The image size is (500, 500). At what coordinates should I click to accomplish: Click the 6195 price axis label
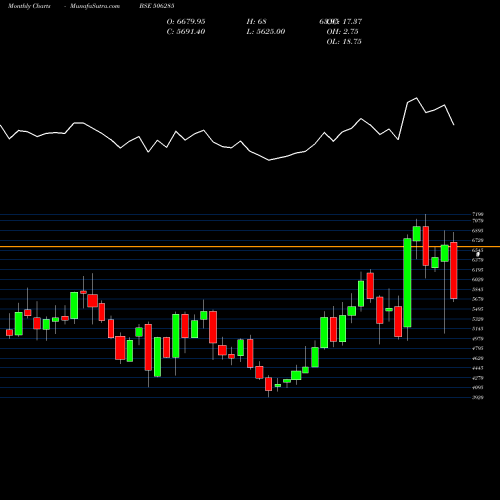(x=478, y=270)
